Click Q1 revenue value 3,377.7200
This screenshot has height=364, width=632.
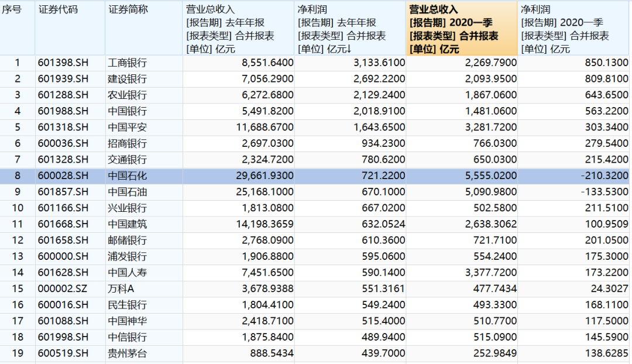(x=491, y=273)
